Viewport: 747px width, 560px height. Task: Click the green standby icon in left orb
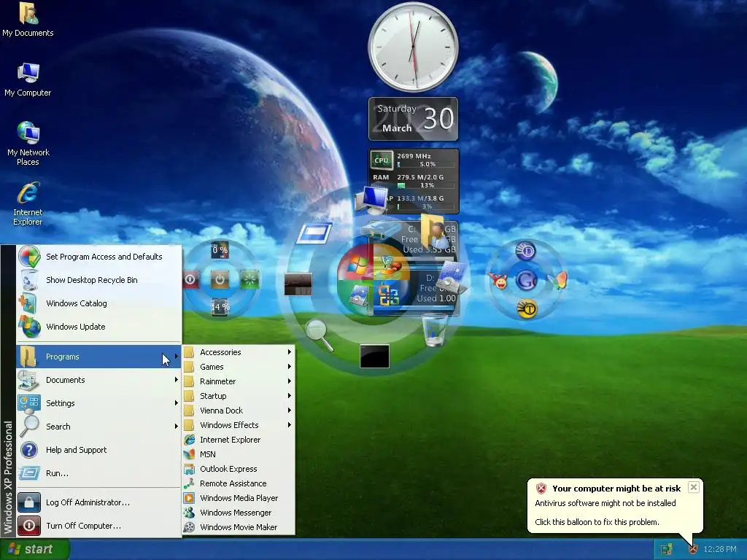click(249, 279)
